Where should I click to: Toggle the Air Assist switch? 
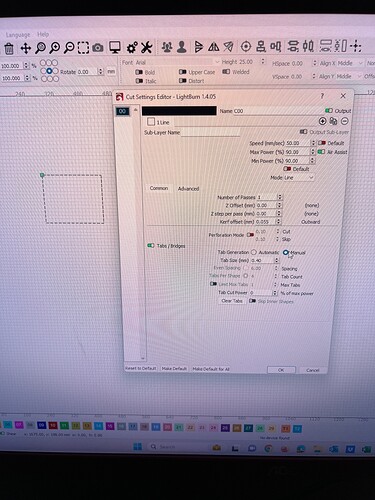(x=321, y=152)
